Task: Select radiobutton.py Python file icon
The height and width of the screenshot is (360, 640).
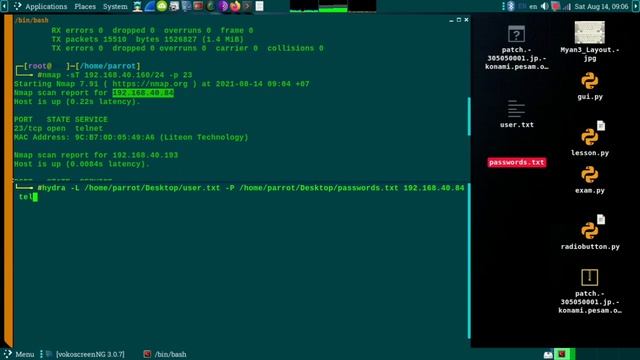Action: click(x=590, y=233)
